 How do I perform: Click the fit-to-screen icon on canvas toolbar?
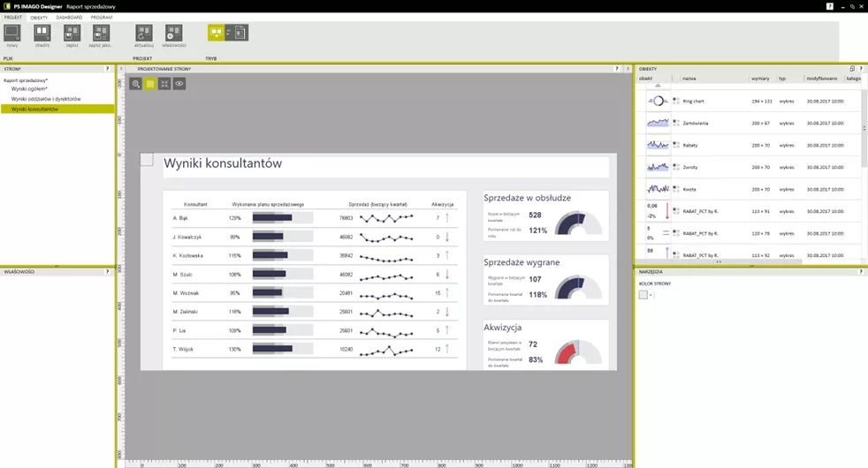[164, 84]
